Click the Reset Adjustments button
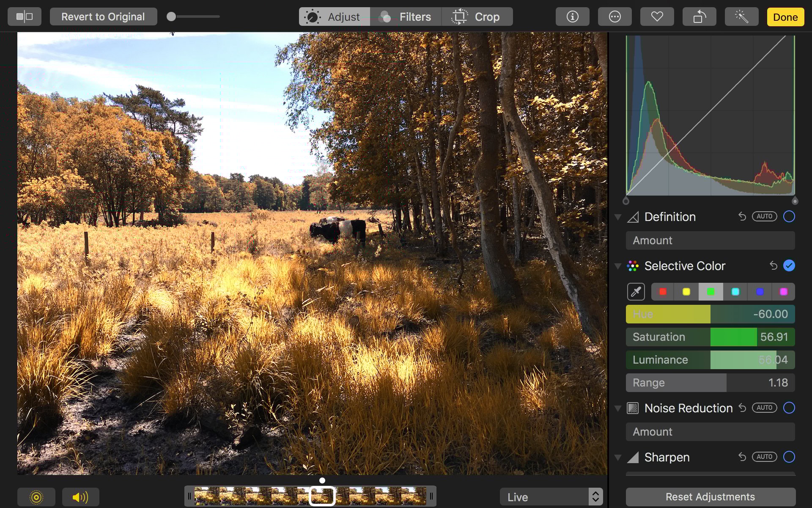 tap(710, 496)
